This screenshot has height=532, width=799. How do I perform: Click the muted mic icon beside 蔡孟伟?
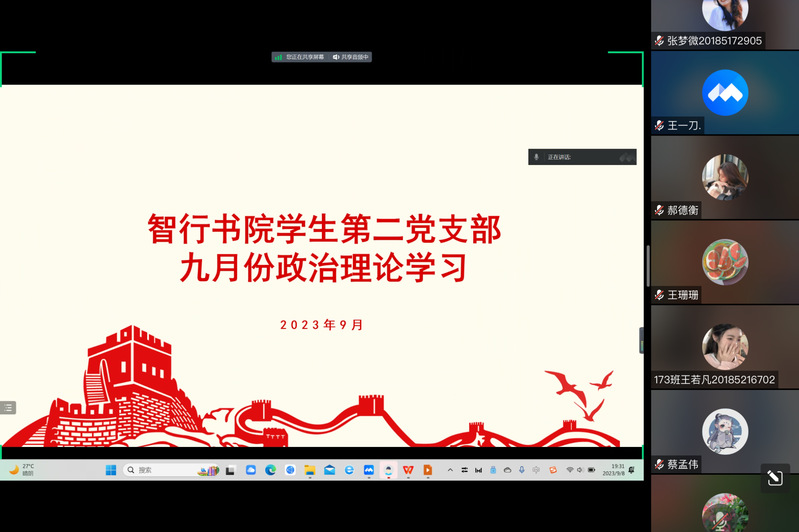point(660,464)
